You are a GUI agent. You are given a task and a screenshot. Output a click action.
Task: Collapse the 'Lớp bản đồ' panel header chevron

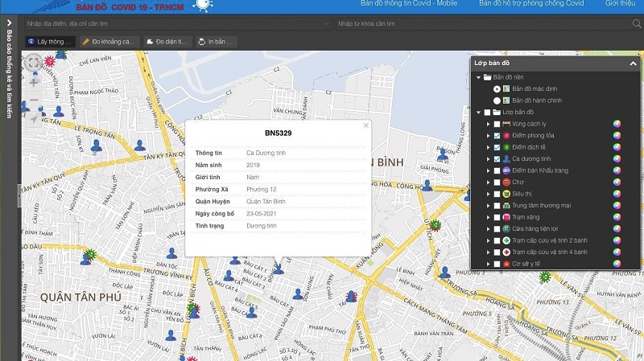coord(634,63)
